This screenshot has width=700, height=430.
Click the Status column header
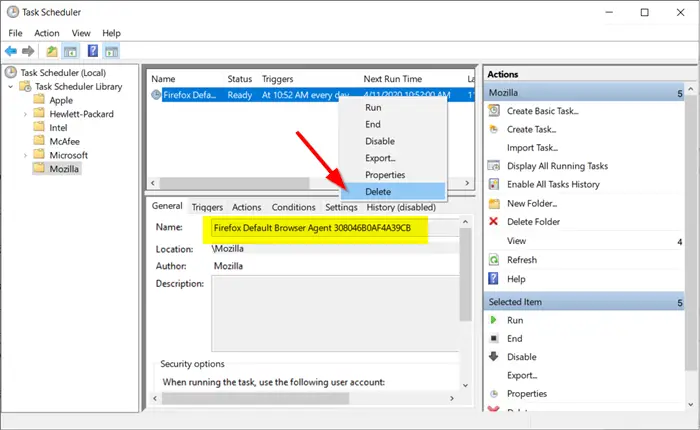tap(240, 79)
